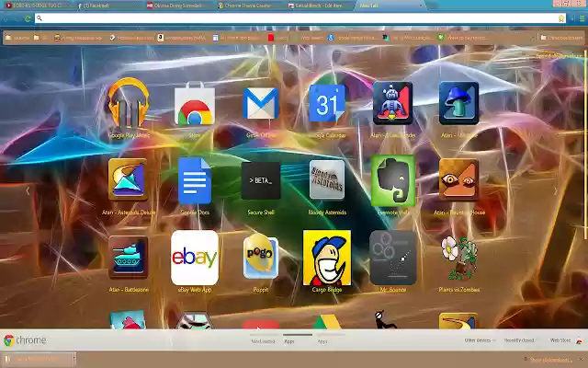Launch the Mr. Bounce app
Viewport: 588px width, 368px height.
(393, 258)
